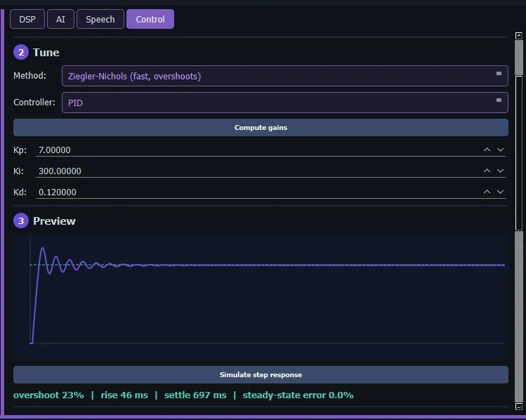
Task: Click the 'Method:' label
Action: coord(30,76)
